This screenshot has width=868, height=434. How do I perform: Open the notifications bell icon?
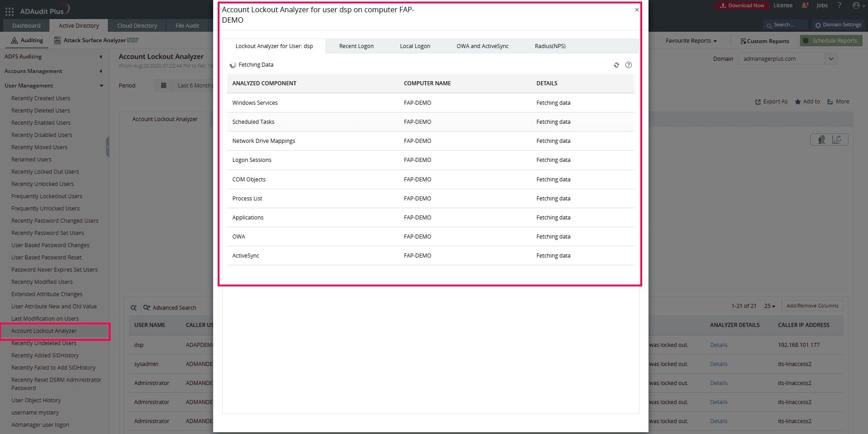tap(805, 5)
